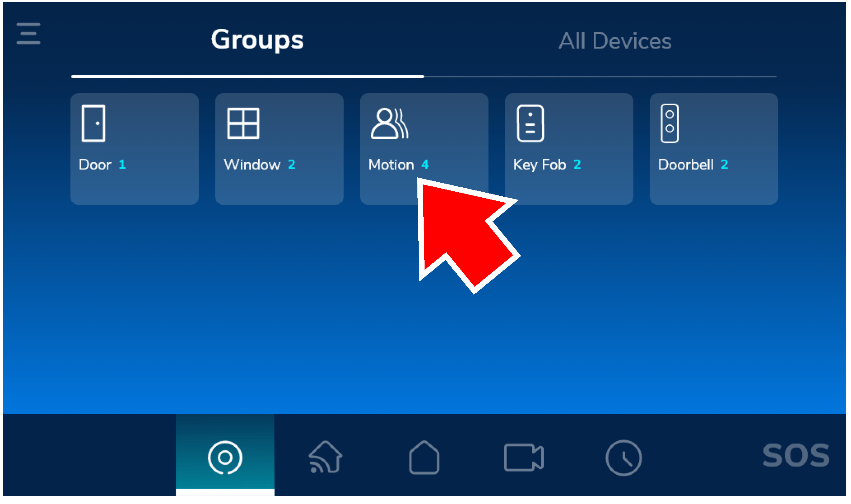Open the smart home wireless icon
Viewport: 851px width, 504px height.
[x=325, y=458]
